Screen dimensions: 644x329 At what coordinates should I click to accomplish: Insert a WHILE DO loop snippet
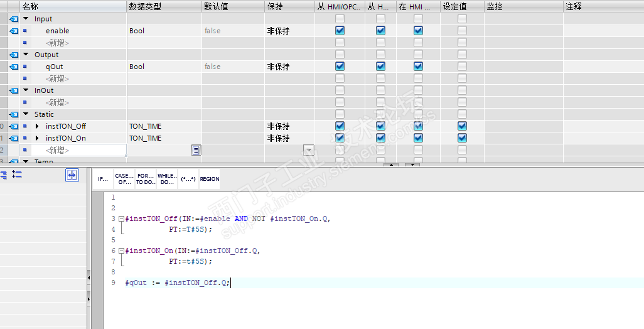[167, 179]
